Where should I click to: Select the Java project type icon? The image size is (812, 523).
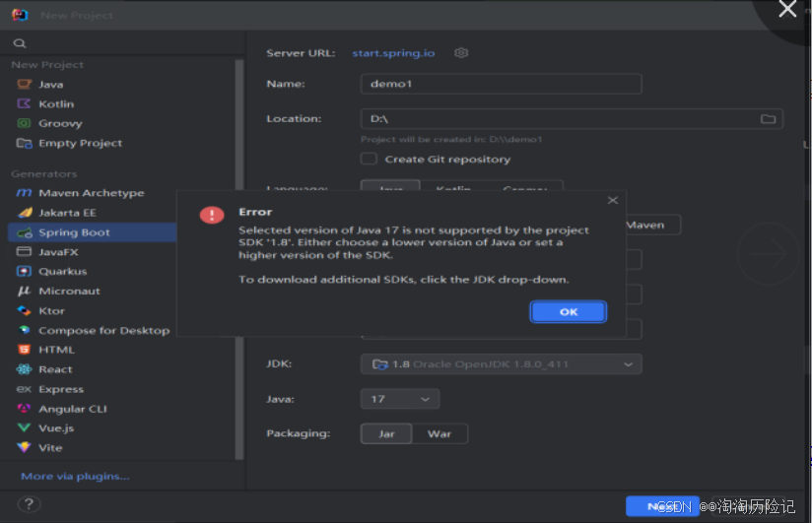(x=24, y=84)
